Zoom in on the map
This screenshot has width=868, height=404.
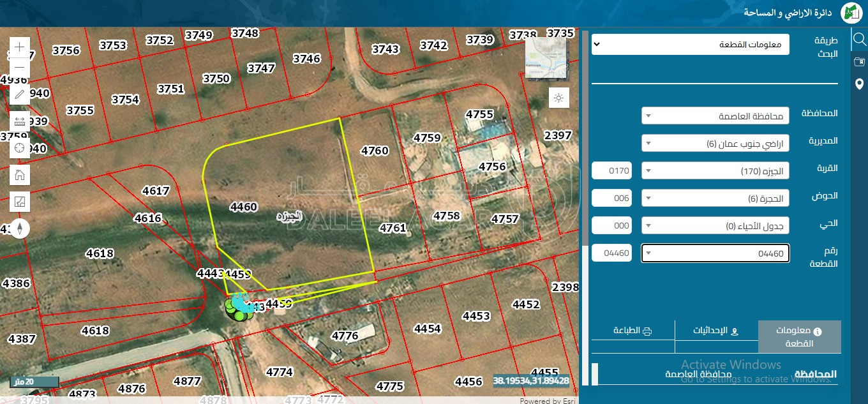click(20, 47)
